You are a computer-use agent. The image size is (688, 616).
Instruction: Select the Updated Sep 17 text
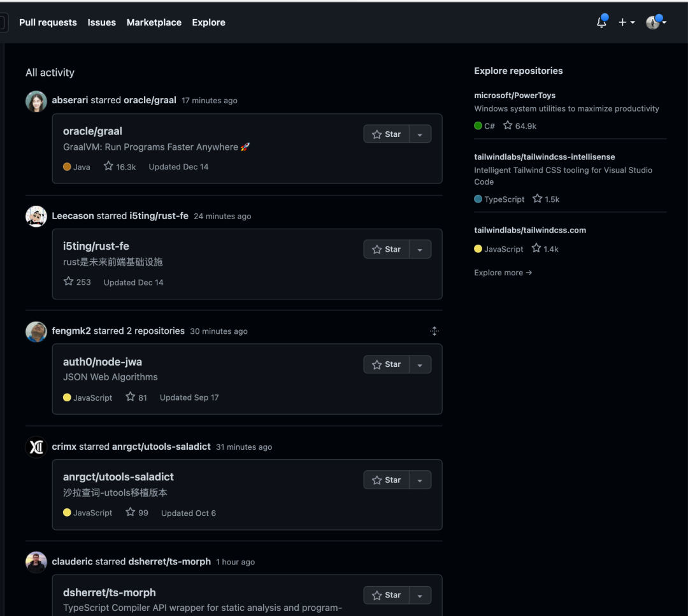(x=189, y=398)
